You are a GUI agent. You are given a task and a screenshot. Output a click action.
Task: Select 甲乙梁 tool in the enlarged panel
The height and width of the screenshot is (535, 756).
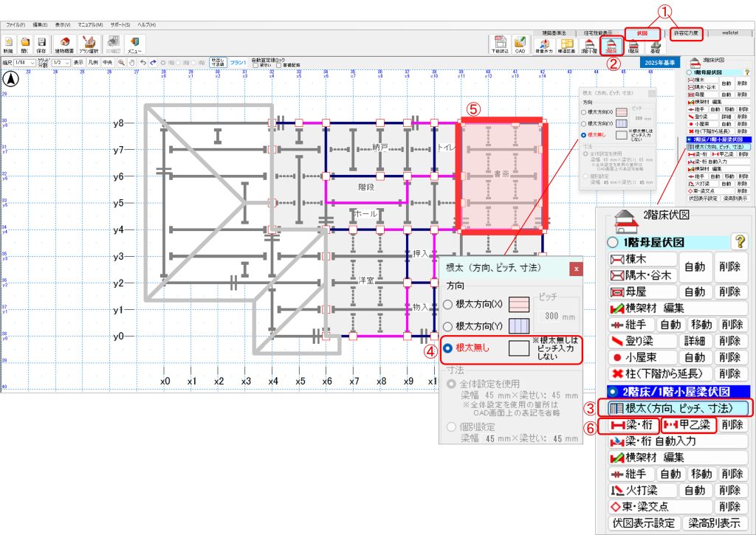click(688, 424)
